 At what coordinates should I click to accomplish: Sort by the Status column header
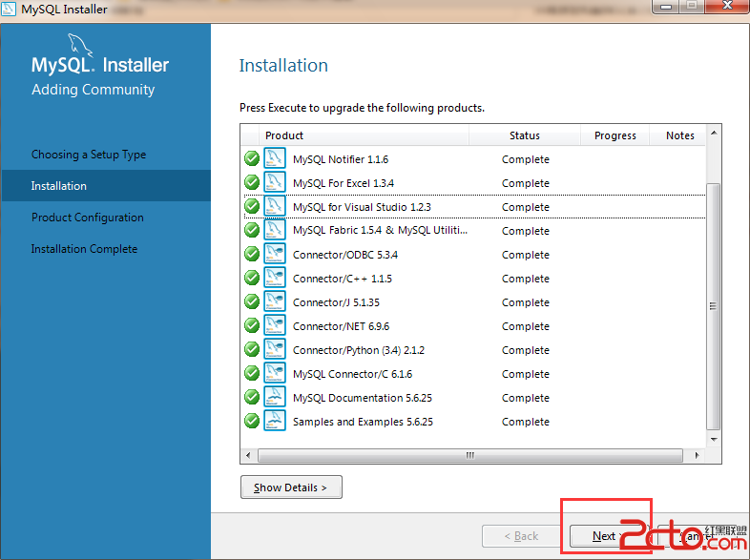[525, 135]
